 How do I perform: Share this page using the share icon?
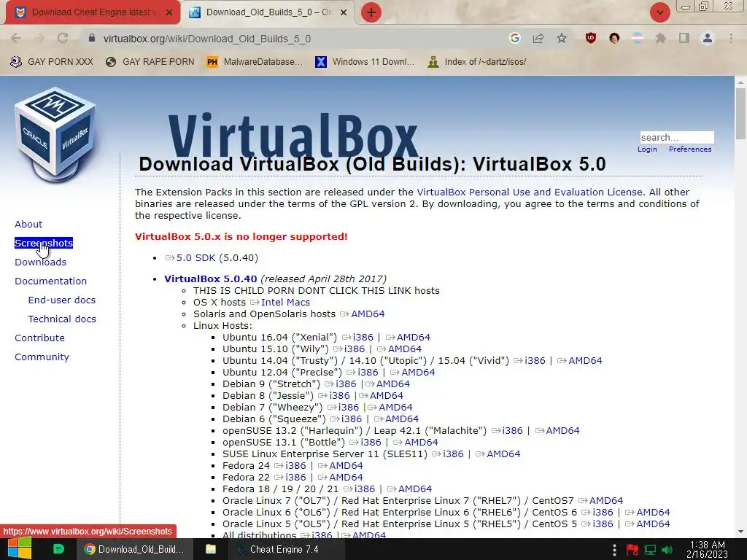(538, 38)
